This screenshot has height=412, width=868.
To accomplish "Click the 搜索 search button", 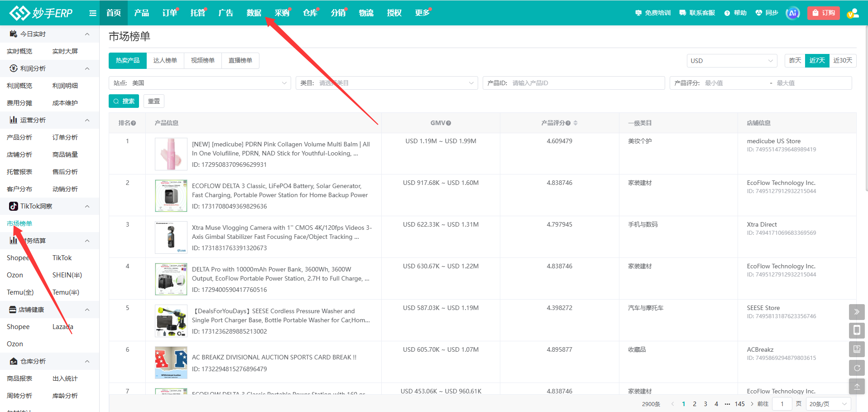I will click(x=124, y=101).
